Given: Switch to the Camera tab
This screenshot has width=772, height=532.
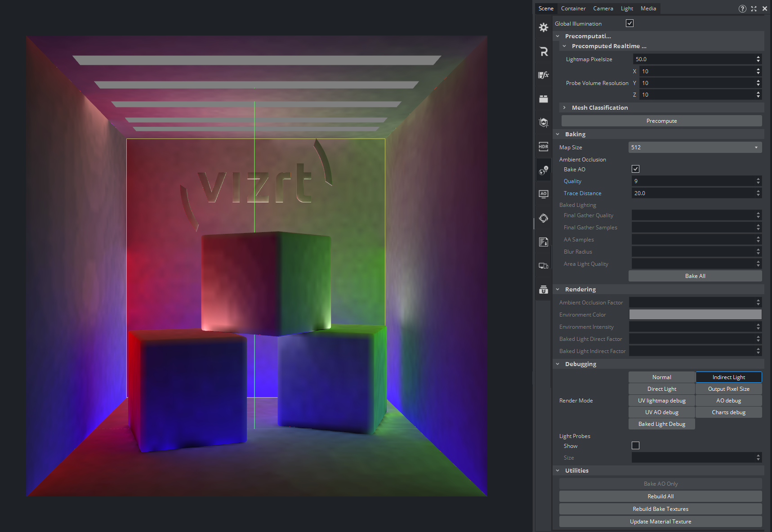Looking at the screenshot, I should (x=603, y=9).
